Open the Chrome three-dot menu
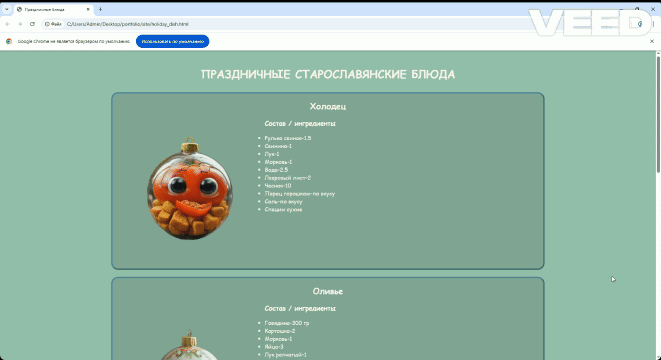This screenshot has height=360, width=661. [653, 24]
